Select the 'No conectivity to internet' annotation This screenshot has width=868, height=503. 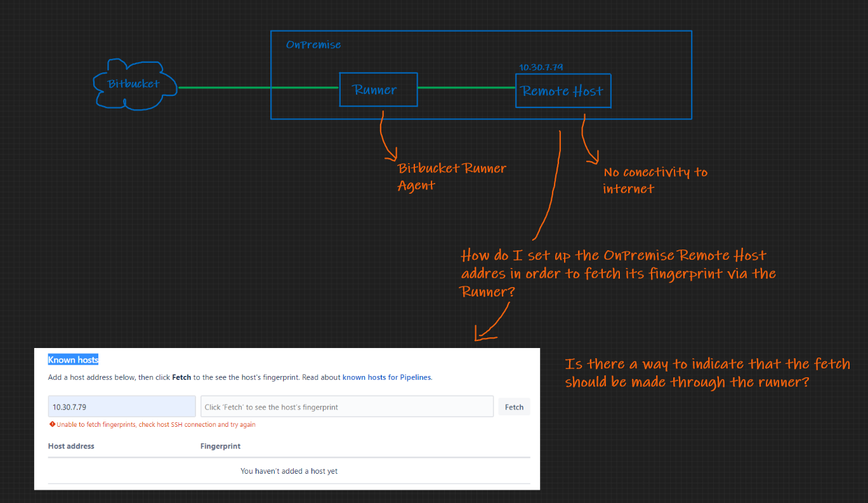655,180
